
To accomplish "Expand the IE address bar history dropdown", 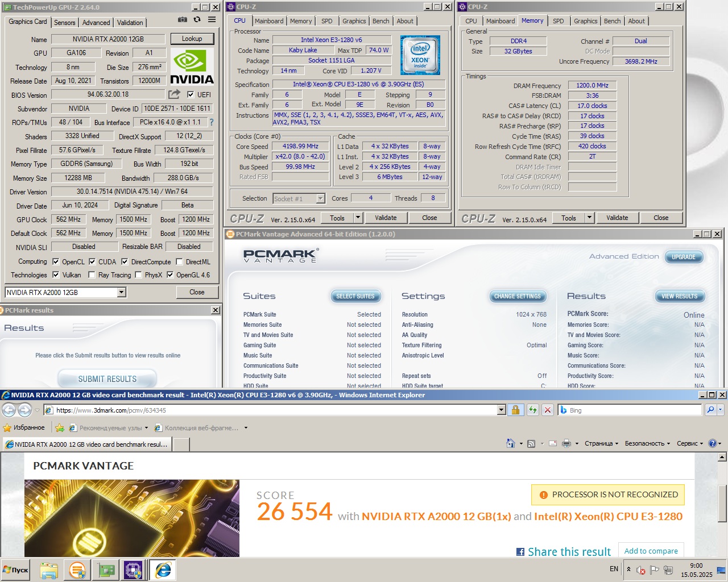I will 501,410.
